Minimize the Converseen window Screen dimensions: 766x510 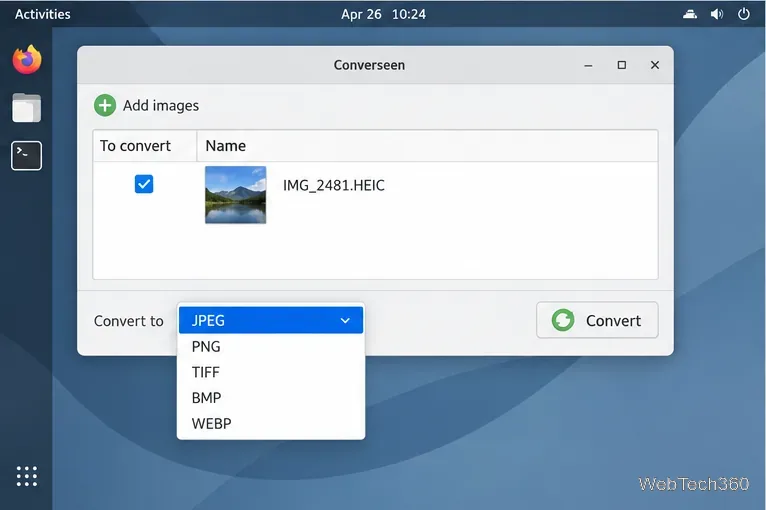click(x=588, y=65)
